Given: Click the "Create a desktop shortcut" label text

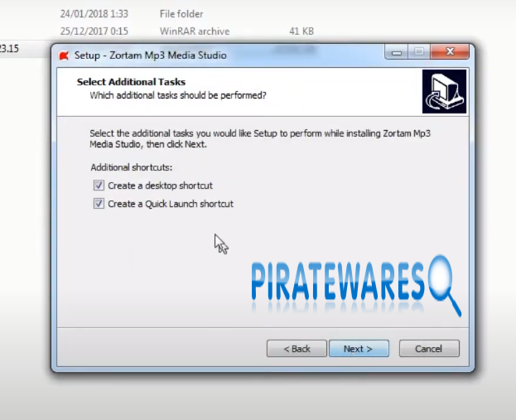Looking at the screenshot, I should 160,186.
